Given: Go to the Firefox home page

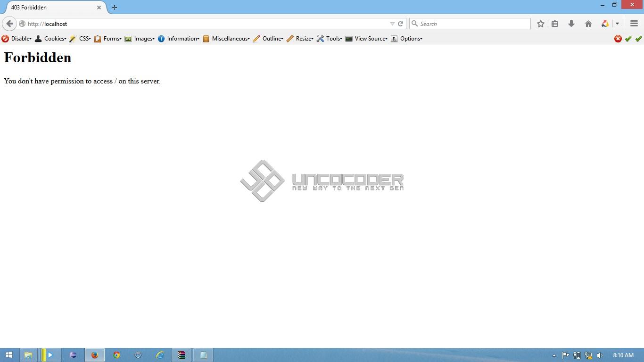Looking at the screenshot, I should 588,24.
